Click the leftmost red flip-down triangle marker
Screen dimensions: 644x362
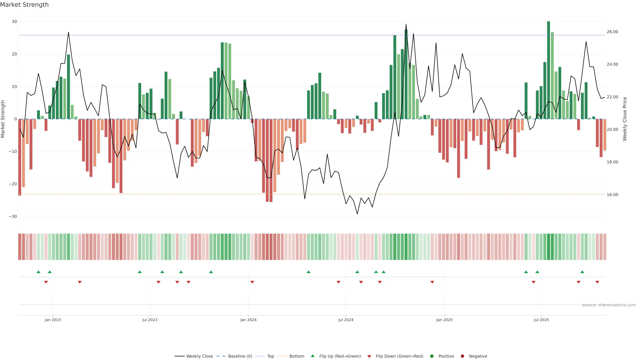[46, 282]
